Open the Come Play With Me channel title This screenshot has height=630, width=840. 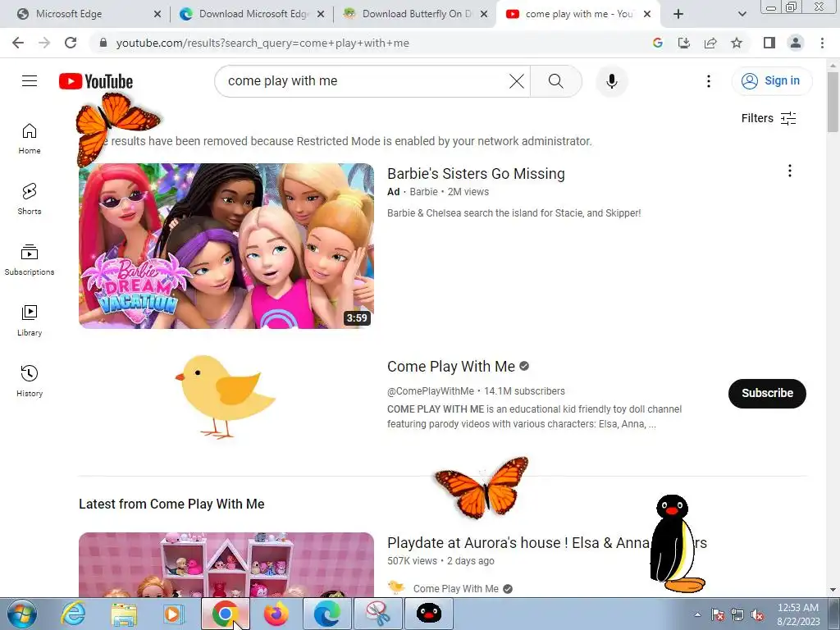tap(451, 367)
